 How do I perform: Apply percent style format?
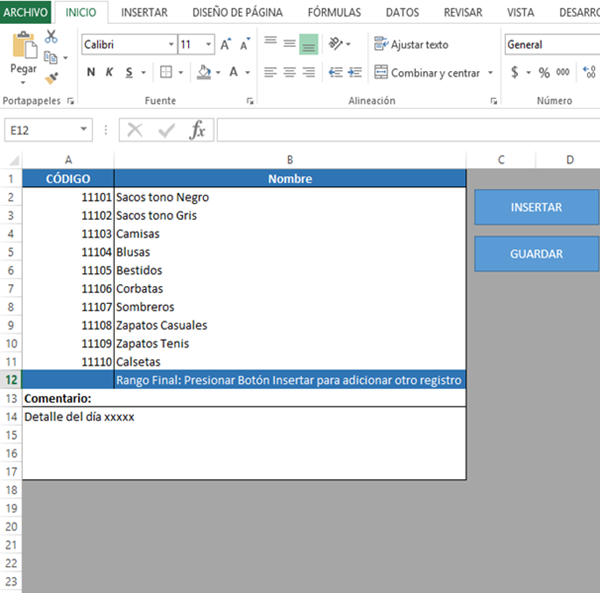click(544, 73)
